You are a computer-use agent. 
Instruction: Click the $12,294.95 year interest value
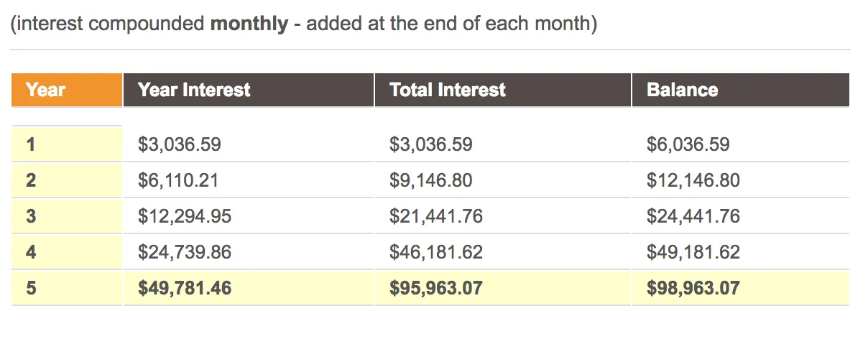185,216
